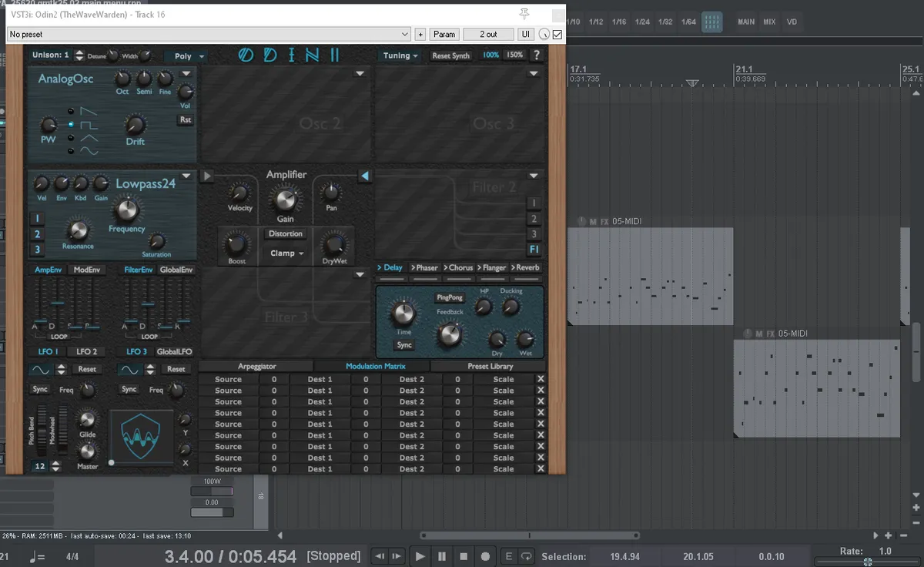The height and width of the screenshot is (567, 924).
Task: Open the Osc 2 type dropdown arrow
Action: pos(360,74)
